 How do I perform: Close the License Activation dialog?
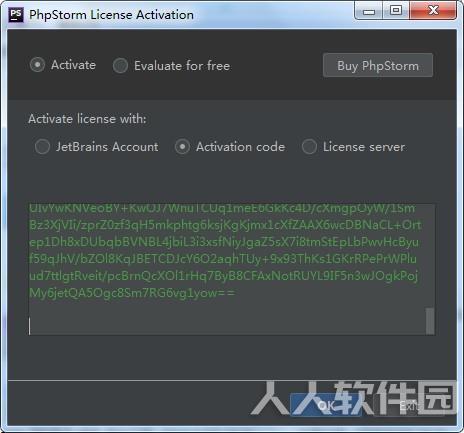click(x=433, y=11)
